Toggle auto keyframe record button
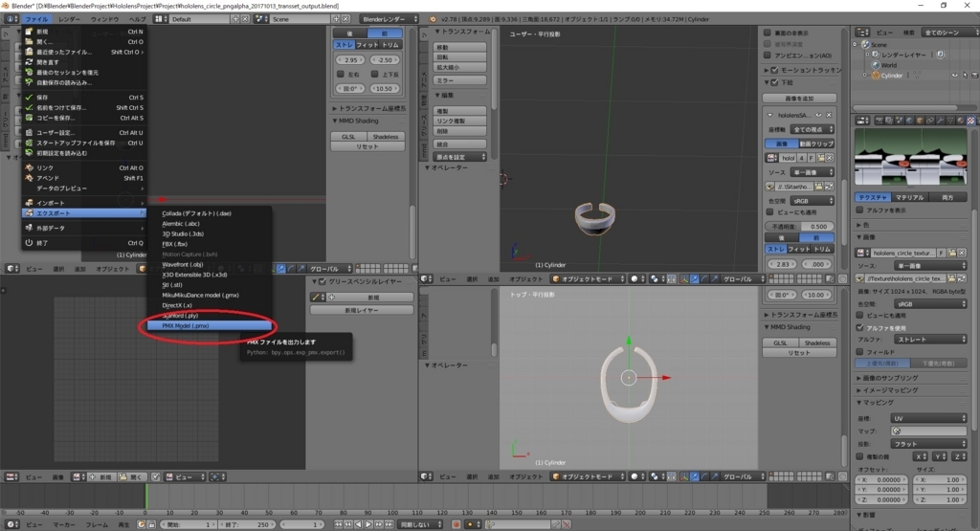Viewport: 980px width, 531px height. [457, 524]
